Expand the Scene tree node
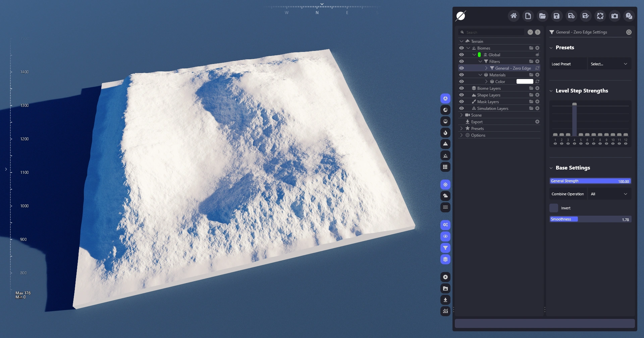 point(462,115)
